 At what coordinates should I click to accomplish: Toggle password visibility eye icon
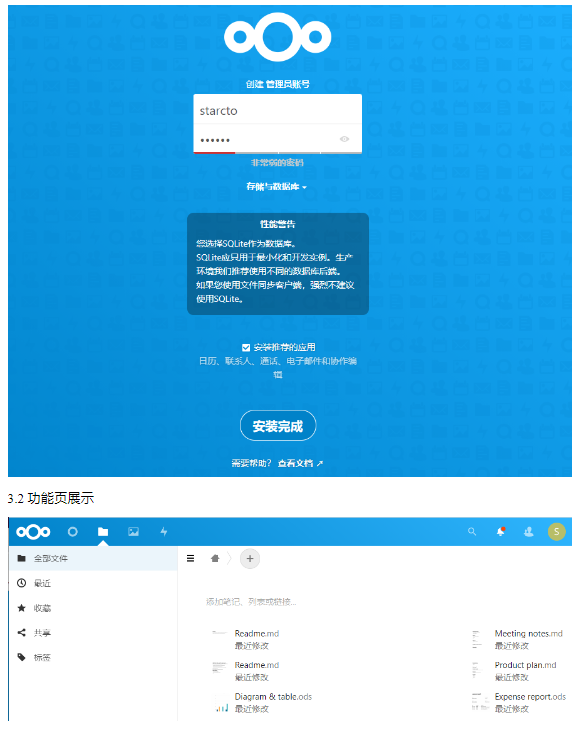344,139
